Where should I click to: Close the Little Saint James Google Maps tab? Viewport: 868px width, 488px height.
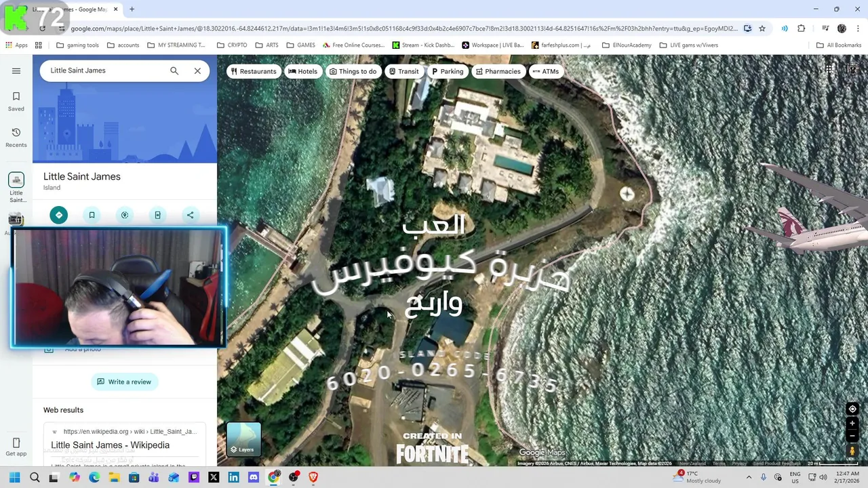pyautogui.click(x=115, y=9)
